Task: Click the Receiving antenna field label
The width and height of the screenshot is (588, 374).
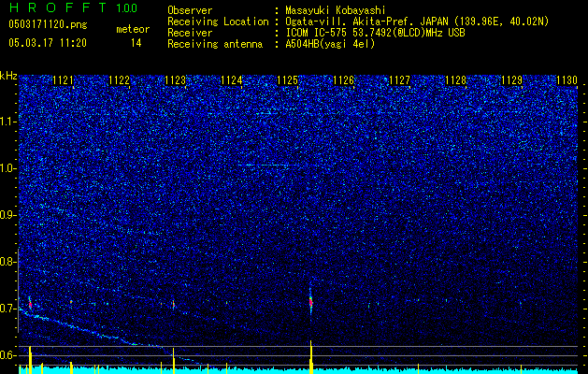Action: point(215,44)
